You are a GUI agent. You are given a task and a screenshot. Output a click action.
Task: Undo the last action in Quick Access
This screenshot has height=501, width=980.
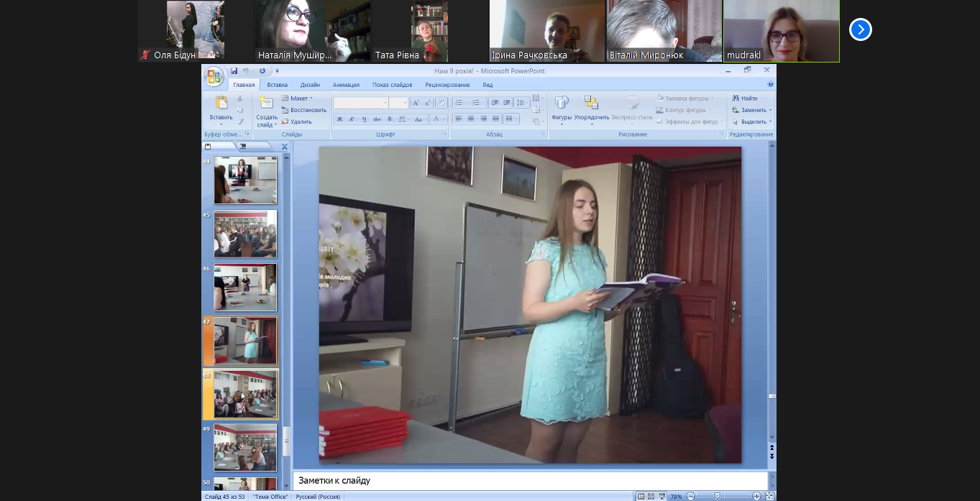pos(245,70)
